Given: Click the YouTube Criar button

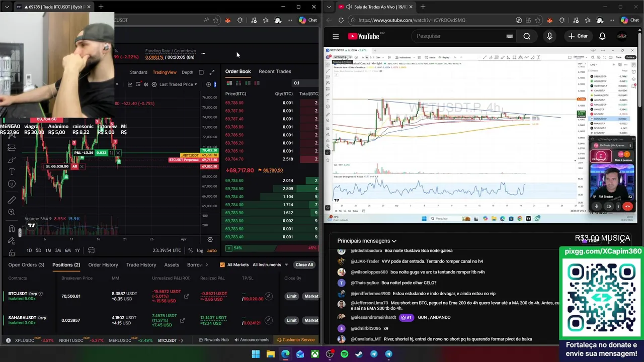Looking at the screenshot, I should (578, 36).
